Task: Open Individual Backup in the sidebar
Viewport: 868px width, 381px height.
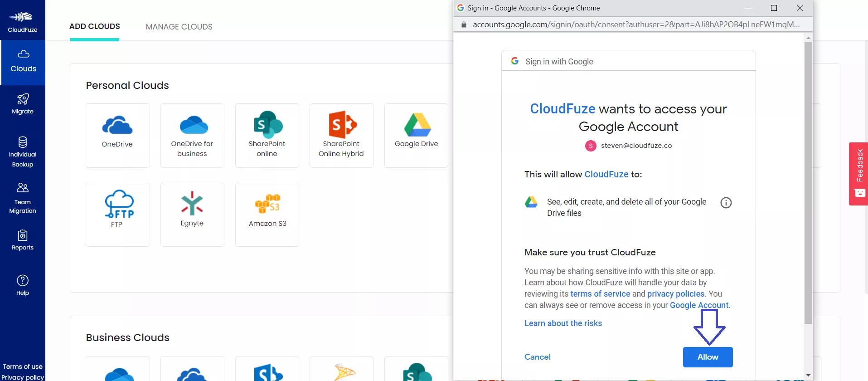Action: point(23,152)
